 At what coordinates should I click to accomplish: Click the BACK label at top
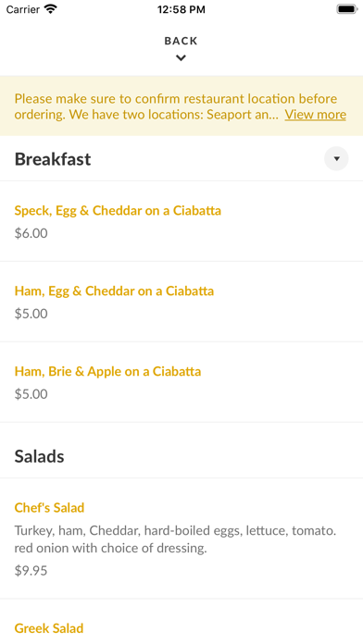coord(181,41)
